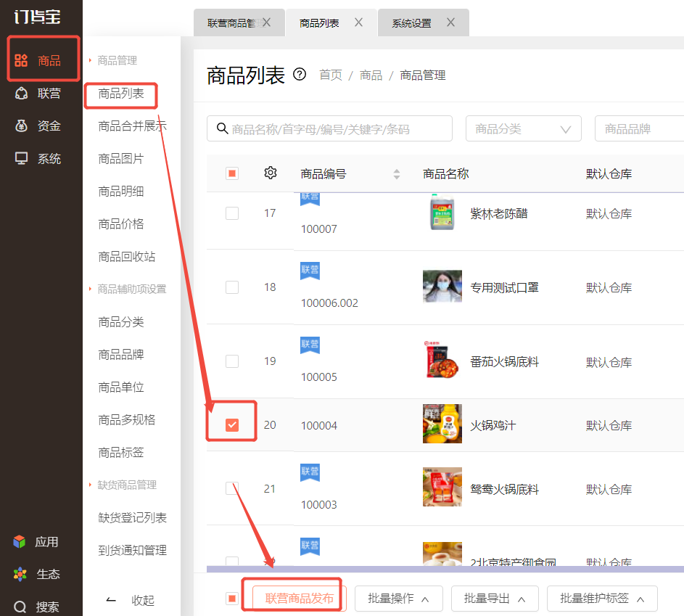Open the 应用 cube icon

(x=20, y=542)
